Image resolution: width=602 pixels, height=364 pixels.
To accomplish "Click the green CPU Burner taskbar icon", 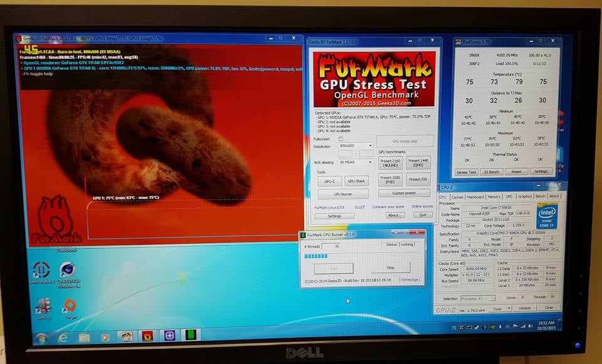I will click(x=191, y=335).
